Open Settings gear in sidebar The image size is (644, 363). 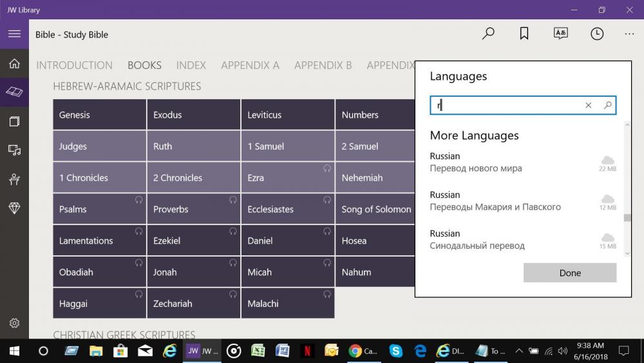click(x=14, y=323)
